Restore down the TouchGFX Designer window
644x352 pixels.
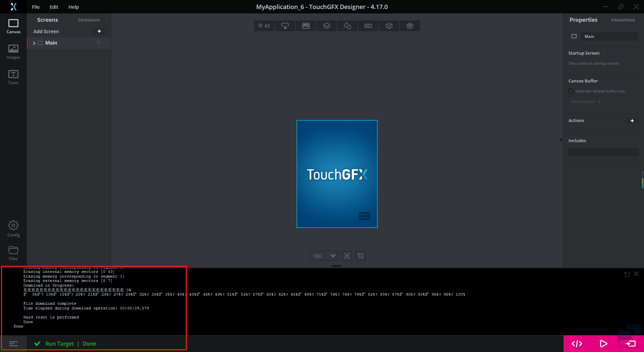coord(621,7)
